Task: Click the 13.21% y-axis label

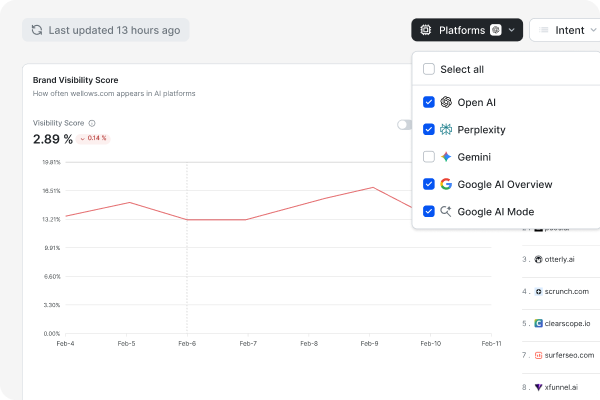Action: [x=51, y=219]
